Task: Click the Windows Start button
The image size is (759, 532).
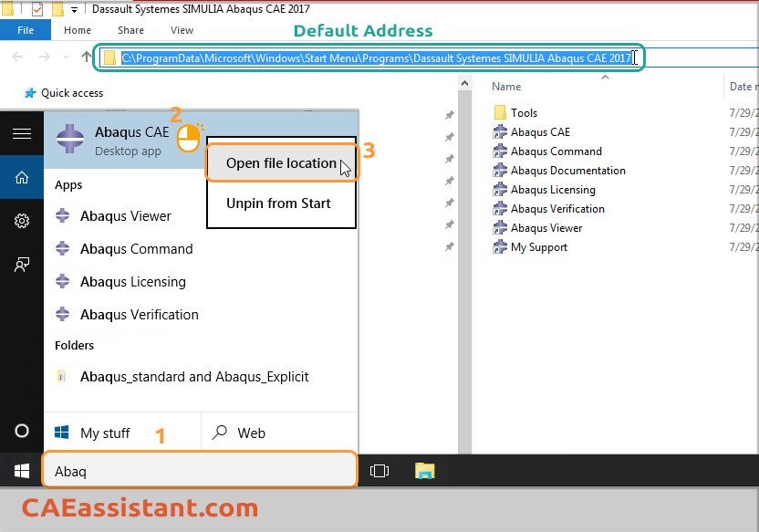Action: [x=22, y=471]
